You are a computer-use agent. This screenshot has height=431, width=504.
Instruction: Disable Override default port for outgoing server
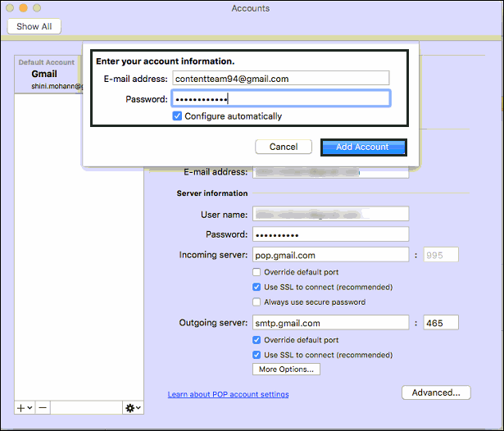257,340
